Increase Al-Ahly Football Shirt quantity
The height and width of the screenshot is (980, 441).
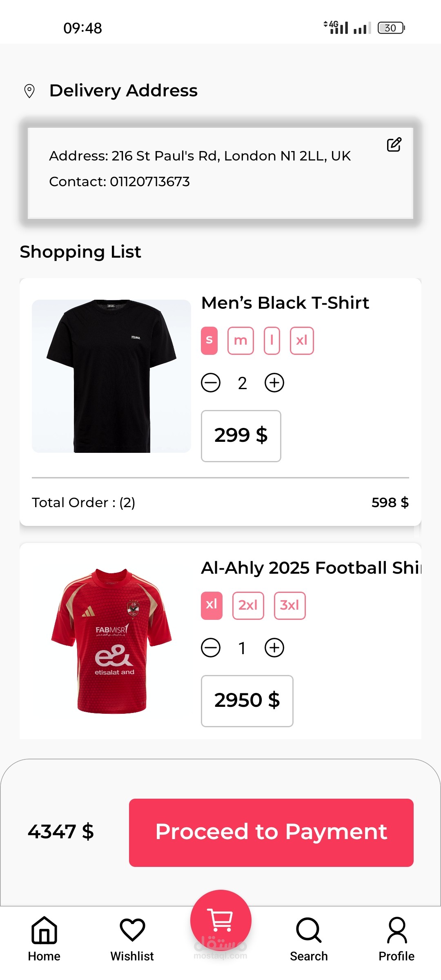[x=274, y=648]
